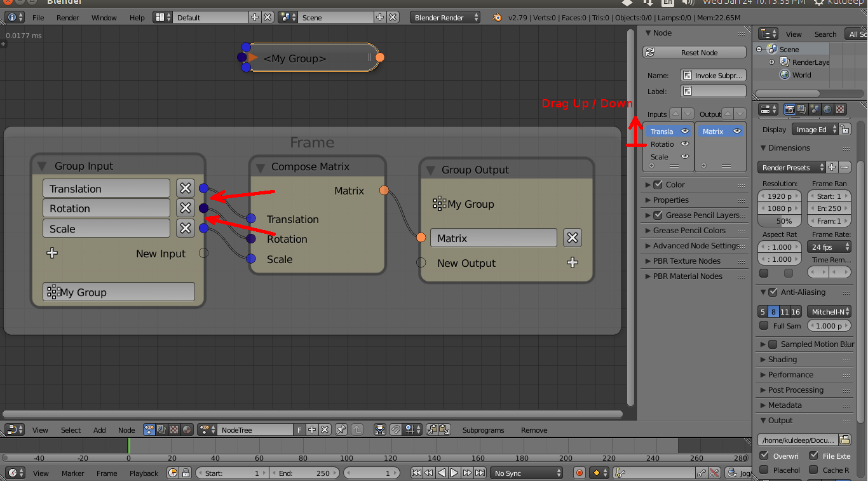Open world properties globe tab
Viewport: 868px width, 488px height.
[827, 109]
